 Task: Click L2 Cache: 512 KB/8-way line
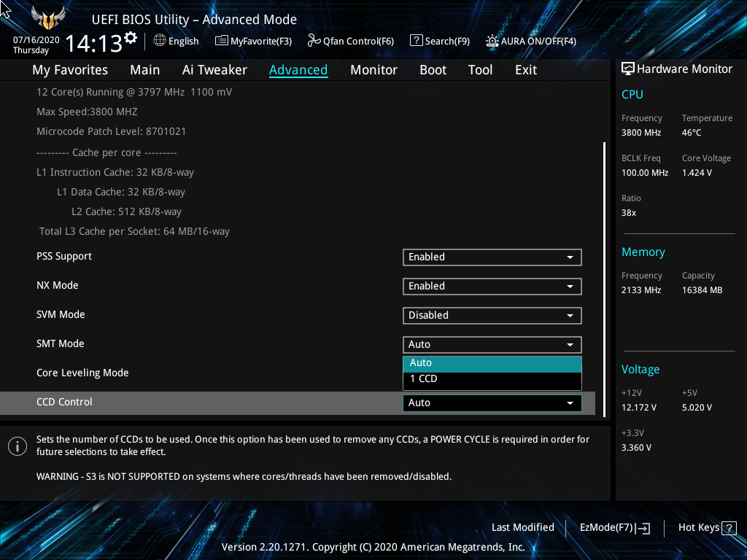click(126, 212)
